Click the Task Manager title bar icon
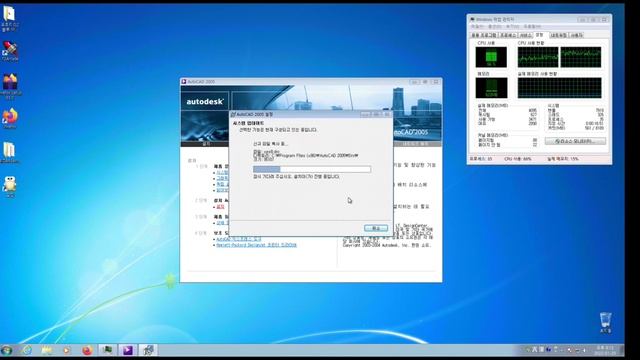640x360 pixels. point(472,19)
